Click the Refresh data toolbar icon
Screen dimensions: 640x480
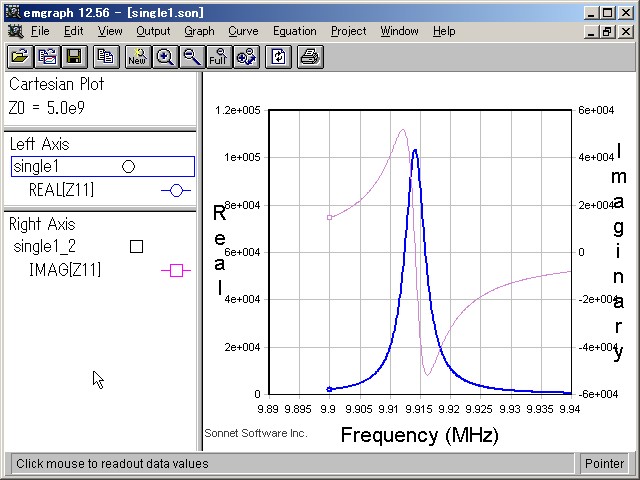[278, 57]
